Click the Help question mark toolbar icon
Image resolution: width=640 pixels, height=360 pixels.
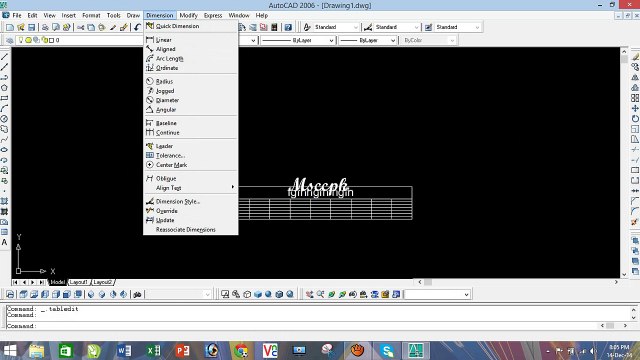click(x=288, y=27)
